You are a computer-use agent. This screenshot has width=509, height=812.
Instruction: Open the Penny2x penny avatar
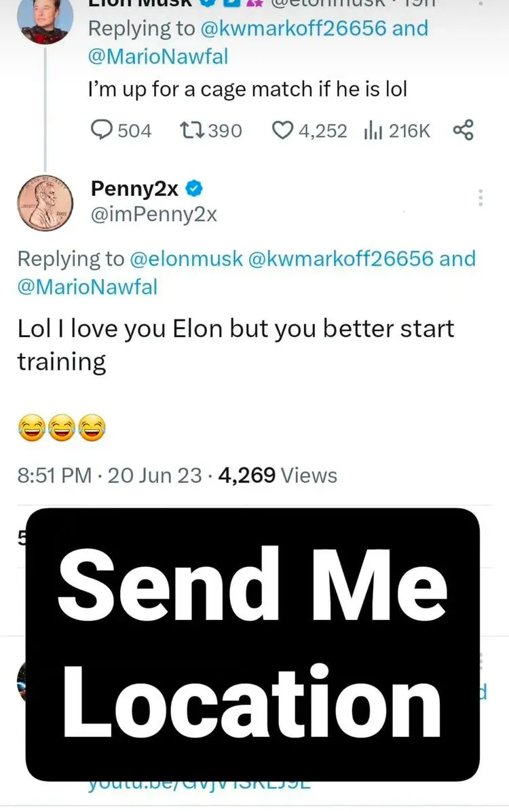[x=45, y=202]
